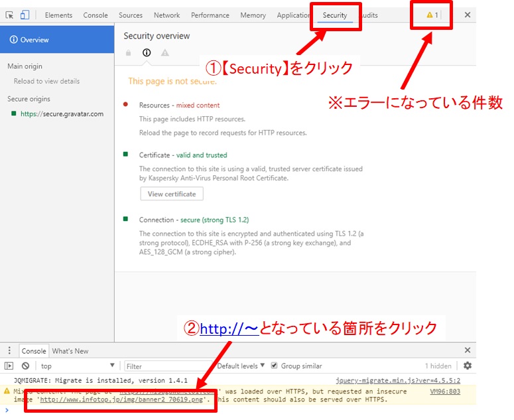Open the VM96:803 source link

point(445,391)
